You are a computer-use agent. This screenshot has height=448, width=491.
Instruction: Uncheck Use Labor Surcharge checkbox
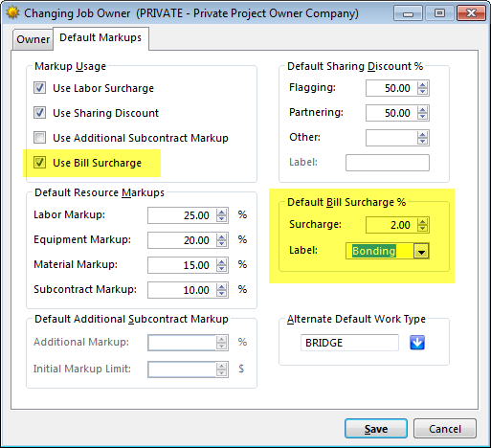point(39,88)
